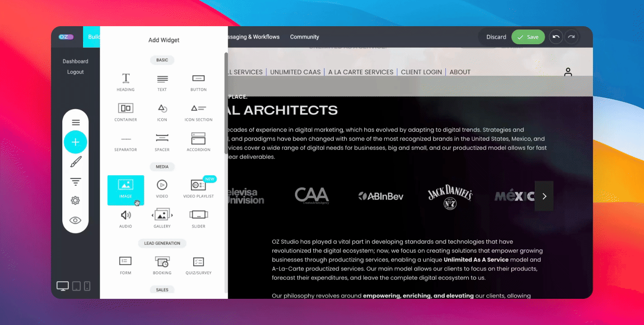Click the OZ logo
644x325 pixels.
tap(66, 37)
